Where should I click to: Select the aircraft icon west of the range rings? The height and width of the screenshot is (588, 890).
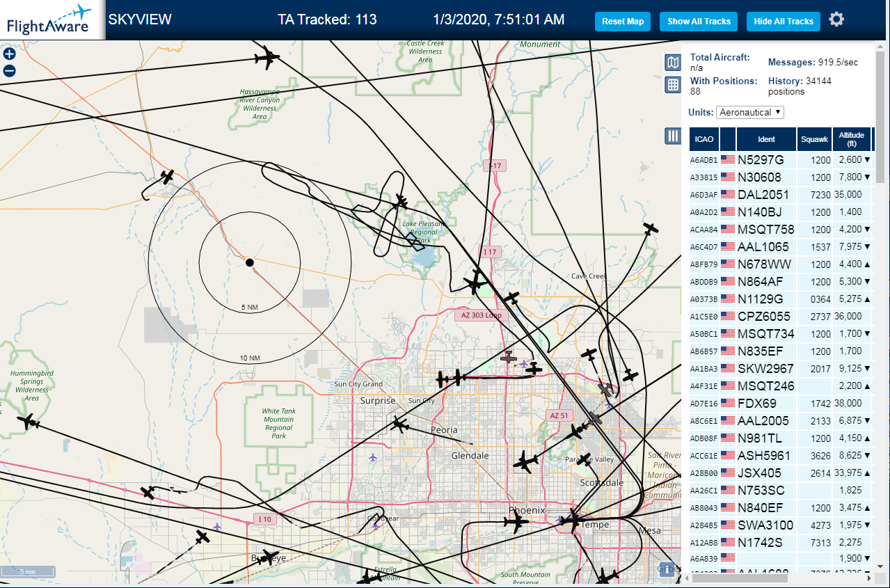click(x=167, y=177)
